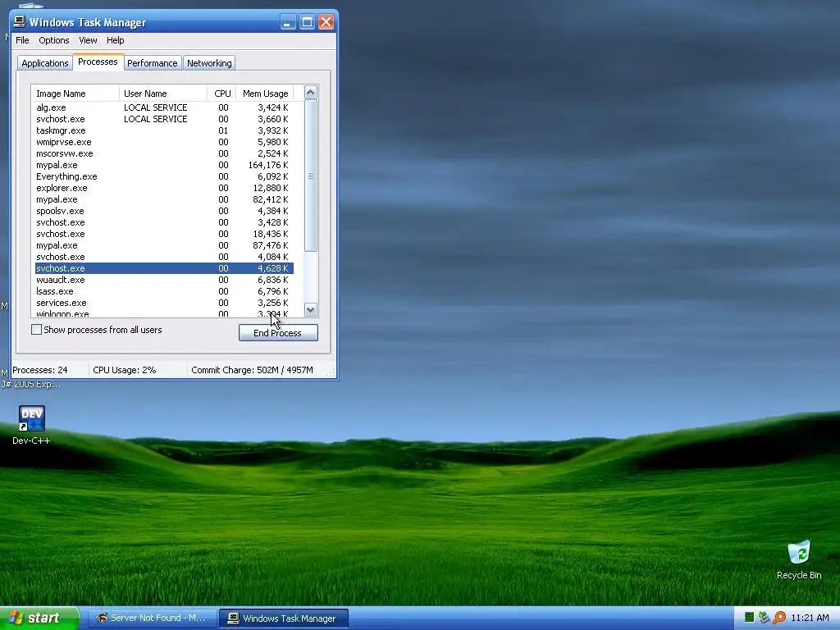This screenshot has width=840, height=630.
Task: Click the process list scroll up arrow
Action: 311,93
